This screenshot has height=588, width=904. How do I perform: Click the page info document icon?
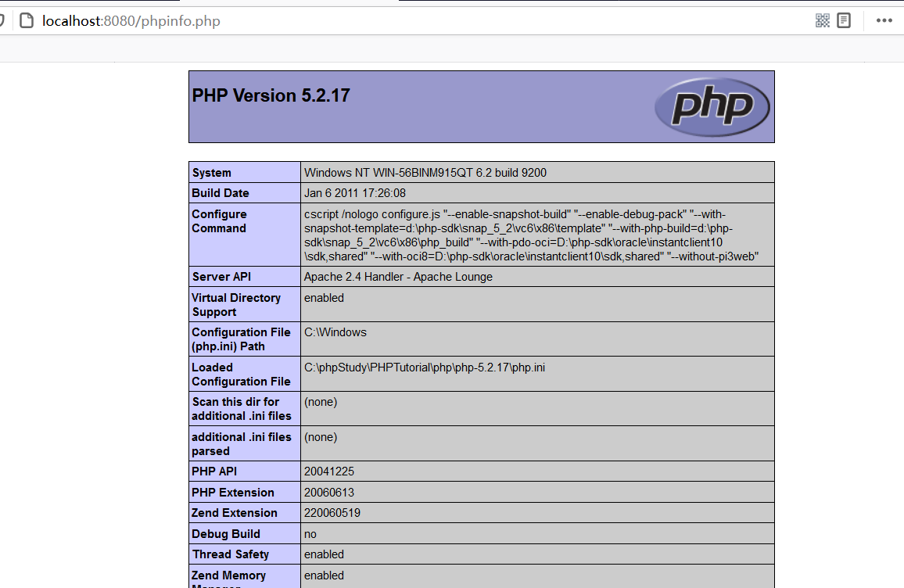27,21
